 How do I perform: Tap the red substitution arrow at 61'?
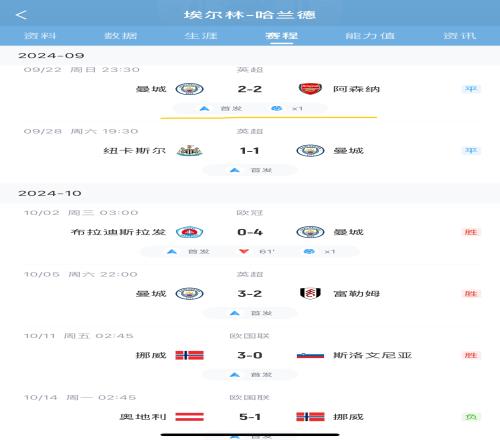[x=244, y=251]
